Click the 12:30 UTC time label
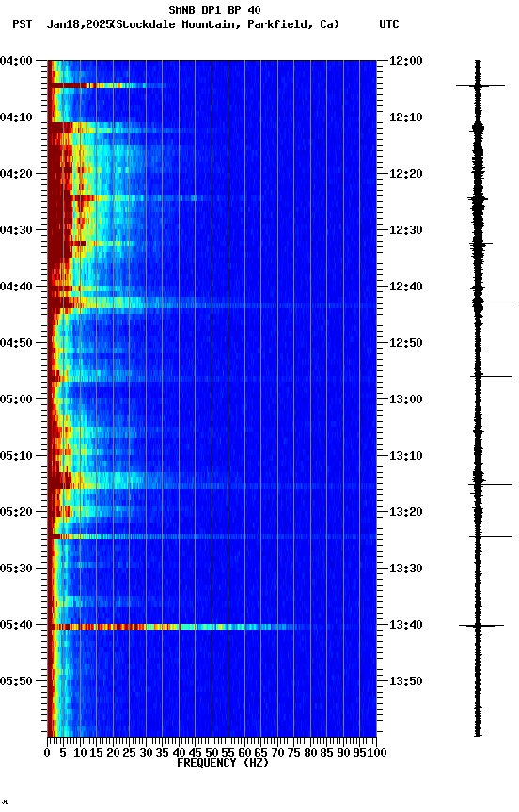 (406, 230)
